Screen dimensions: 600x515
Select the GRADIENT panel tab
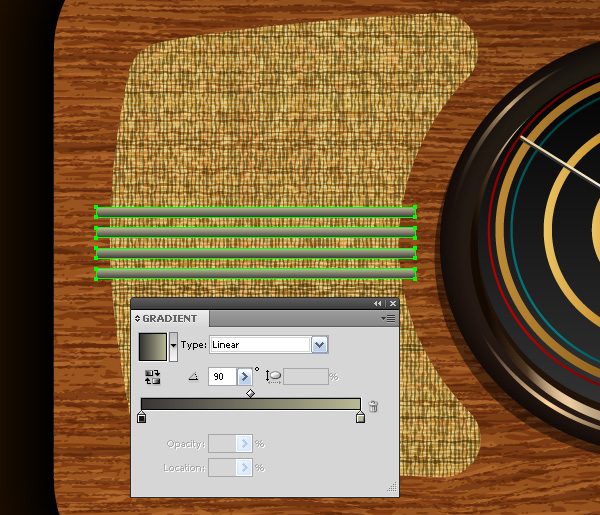coord(170,318)
